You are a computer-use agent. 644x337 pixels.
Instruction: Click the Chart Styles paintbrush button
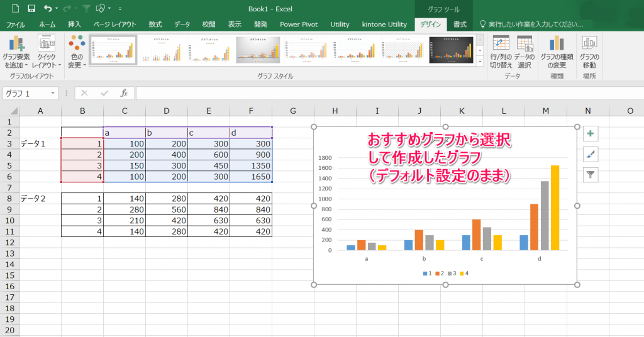pos(590,154)
